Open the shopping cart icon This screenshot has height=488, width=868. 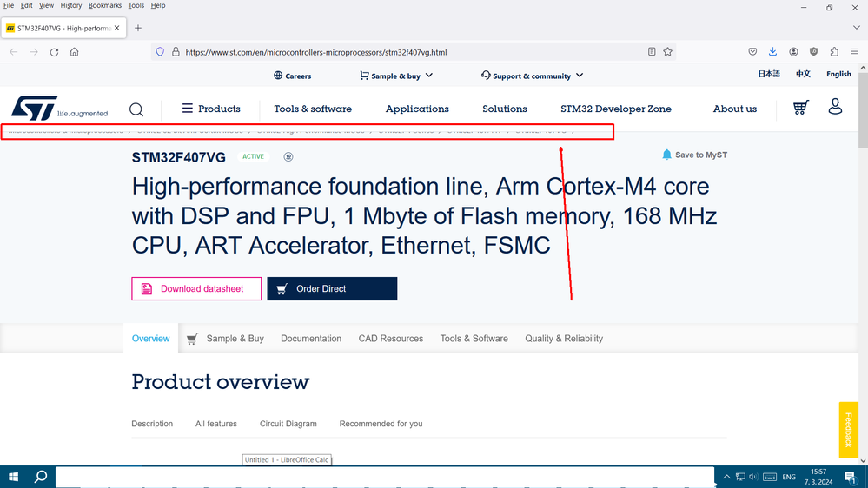800,108
